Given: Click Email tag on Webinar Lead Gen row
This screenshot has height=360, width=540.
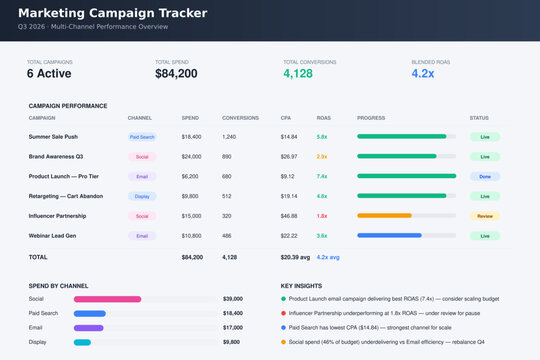Looking at the screenshot, I should (x=142, y=236).
